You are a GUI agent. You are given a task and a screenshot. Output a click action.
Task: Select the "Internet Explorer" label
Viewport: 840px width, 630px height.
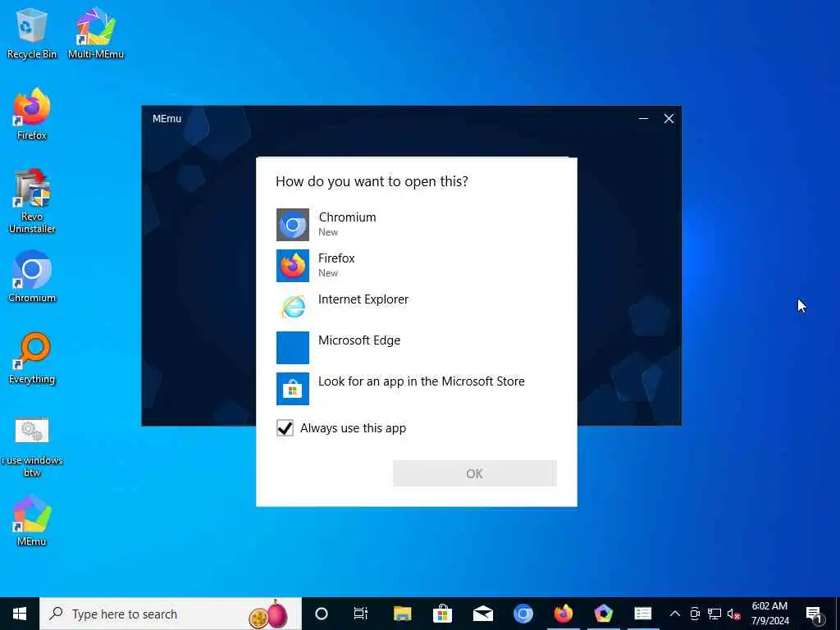click(x=363, y=299)
